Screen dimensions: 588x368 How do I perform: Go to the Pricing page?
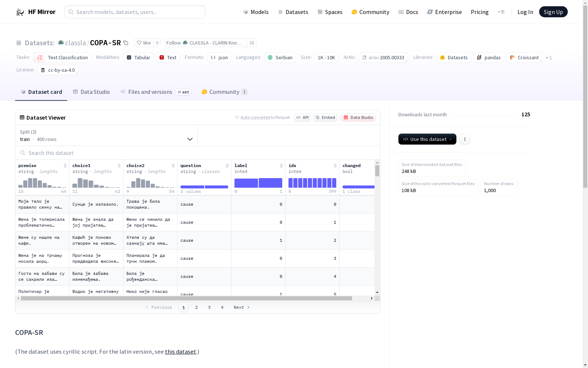coord(480,12)
